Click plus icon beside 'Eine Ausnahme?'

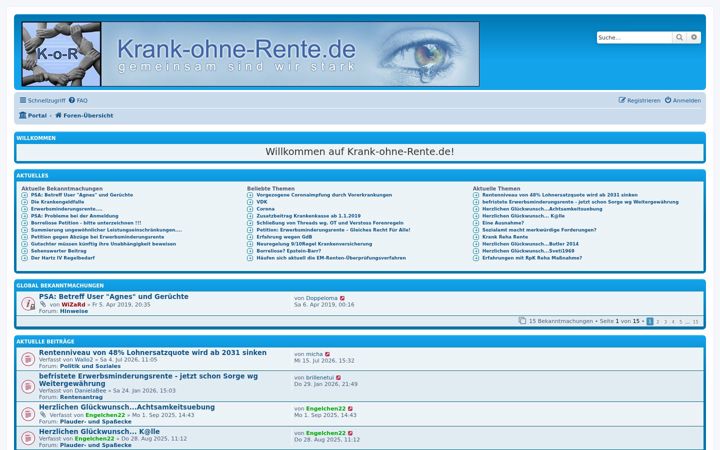pyautogui.click(x=476, y=223)
